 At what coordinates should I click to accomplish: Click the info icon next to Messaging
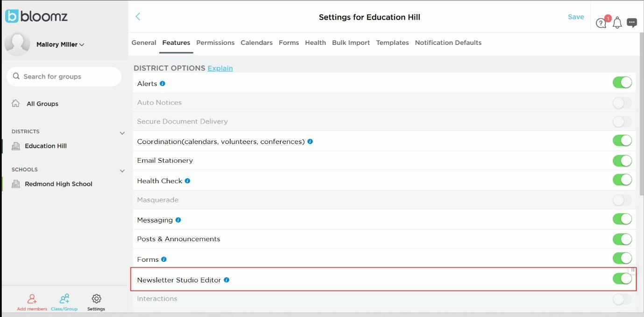click(x=178, y=220)
